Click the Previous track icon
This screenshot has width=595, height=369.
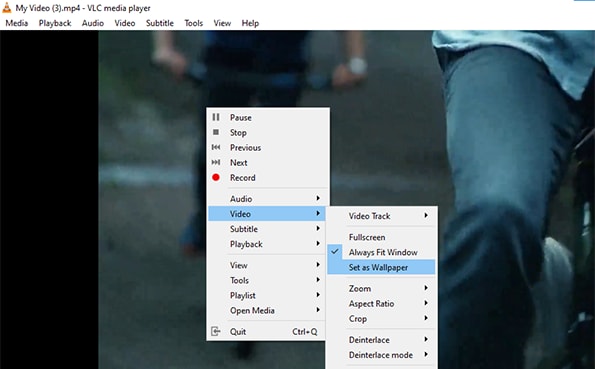(216, 147)
